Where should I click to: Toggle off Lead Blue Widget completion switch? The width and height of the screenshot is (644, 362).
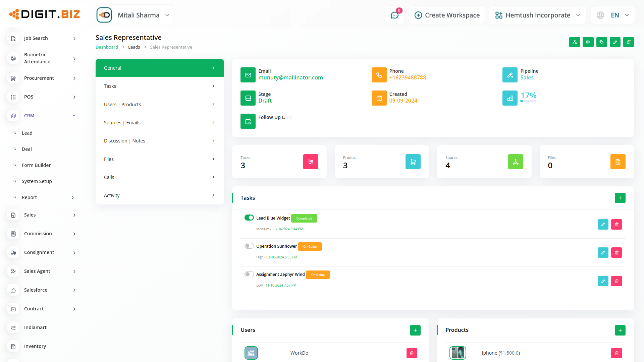click(249, 218)
